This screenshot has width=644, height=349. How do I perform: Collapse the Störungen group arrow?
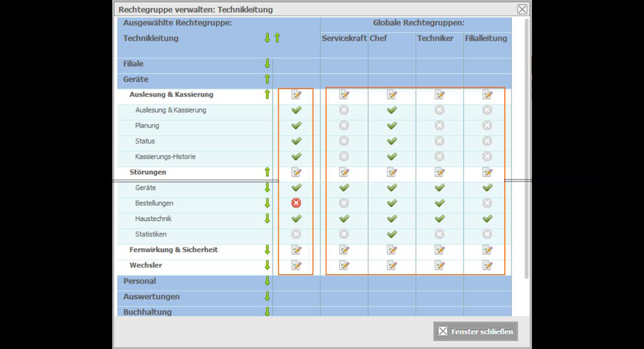click(267, 172)
